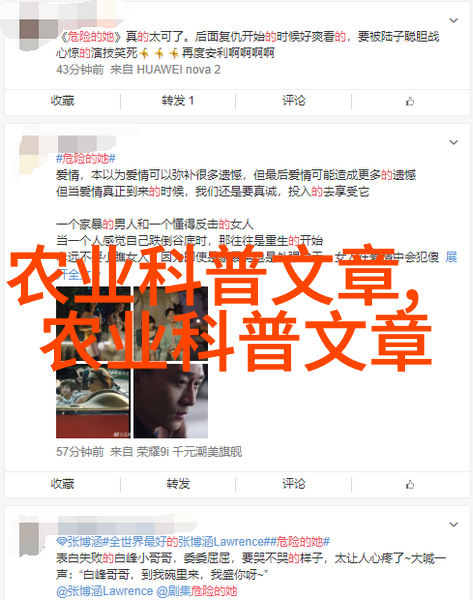The height and width of the screenshot is (600, 473).
Task: Open the 张博涵#全世界最好的张博涵Lawrence# topic link
Action: point(163,542)
